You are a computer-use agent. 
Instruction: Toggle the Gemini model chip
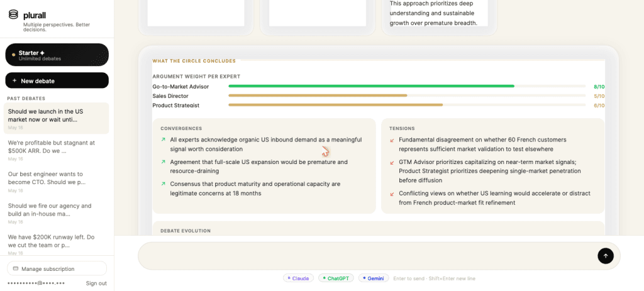(x=374, y=278)
